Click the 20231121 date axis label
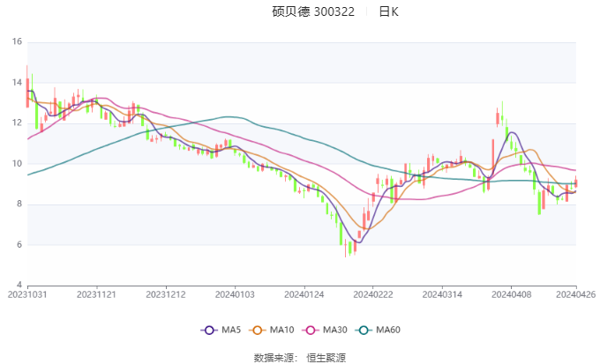600x364 pixels. 96,294
